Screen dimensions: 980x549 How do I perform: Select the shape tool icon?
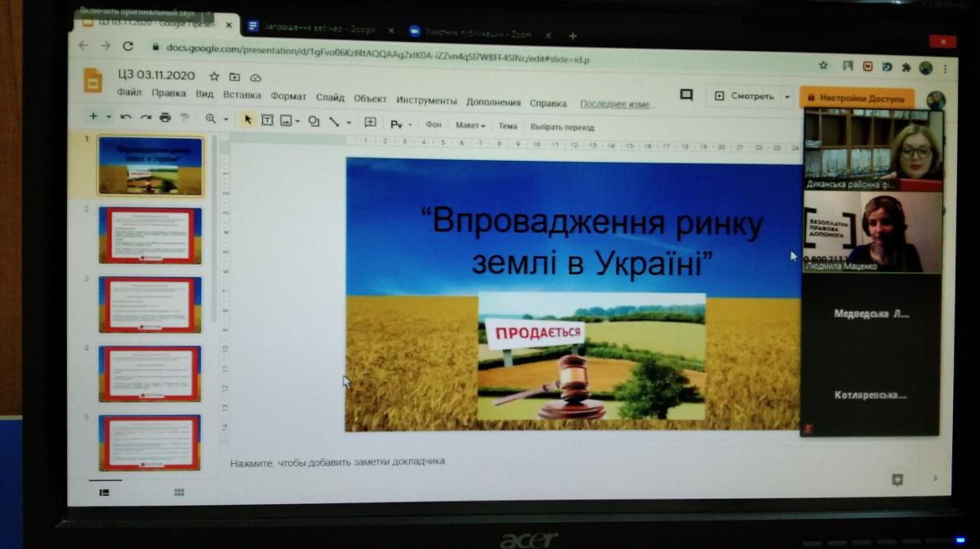click(314, 122)
